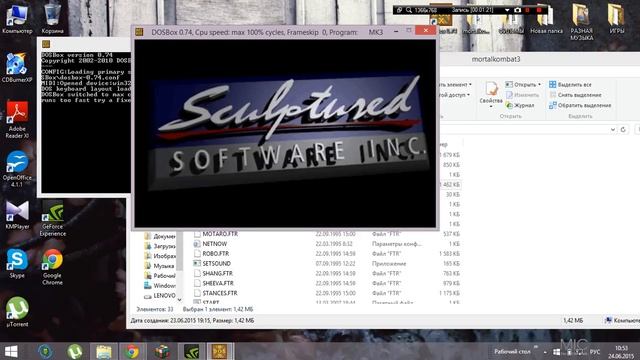Click Снять выделение in the ribbon
Screen dimensions: 640x360
[575, 95]
